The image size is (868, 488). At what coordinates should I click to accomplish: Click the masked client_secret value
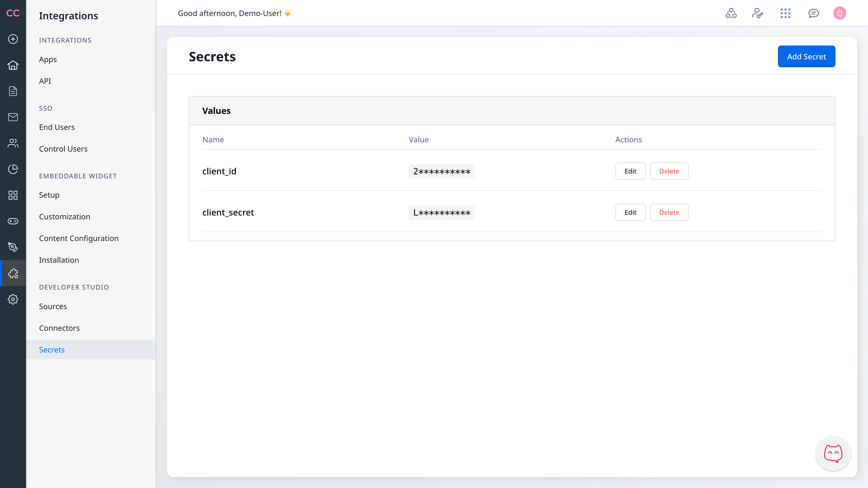441,213
